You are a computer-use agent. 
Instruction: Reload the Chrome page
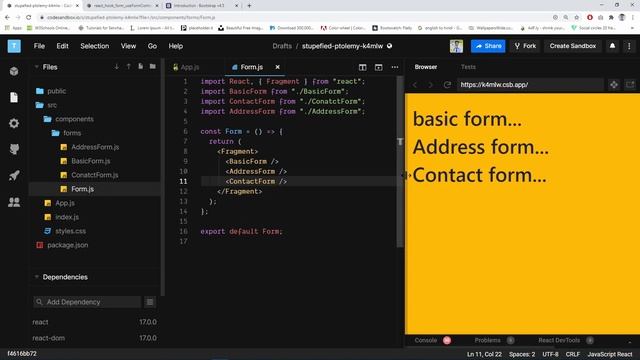point(29,18)
